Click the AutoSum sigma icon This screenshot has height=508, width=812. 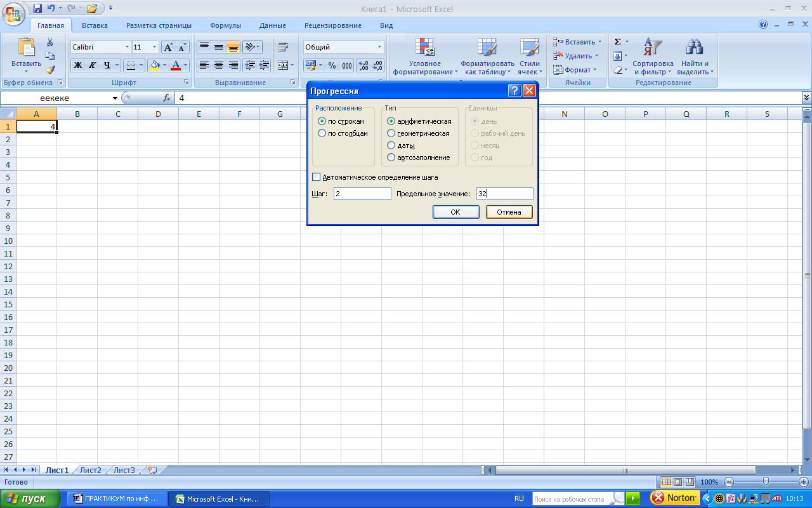coord(617,42)
